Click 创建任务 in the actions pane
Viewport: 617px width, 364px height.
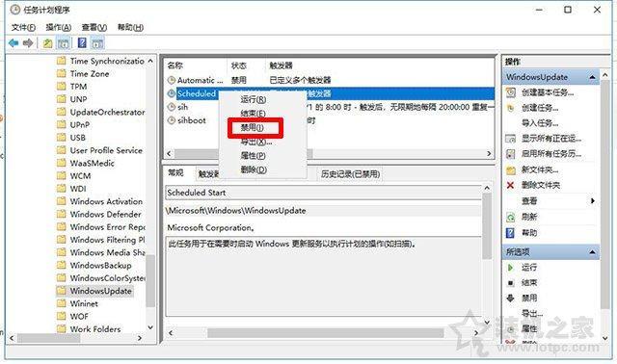click(540, 108)
